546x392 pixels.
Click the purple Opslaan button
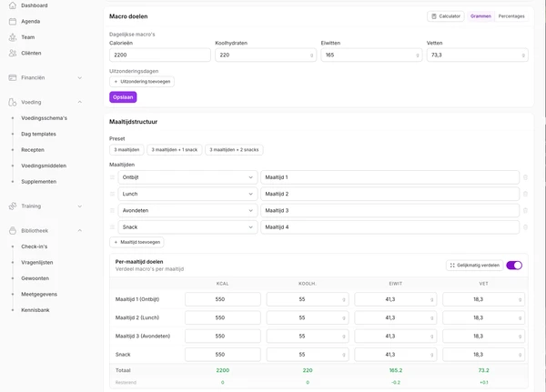pyautogui.click(x=123, y=97)
